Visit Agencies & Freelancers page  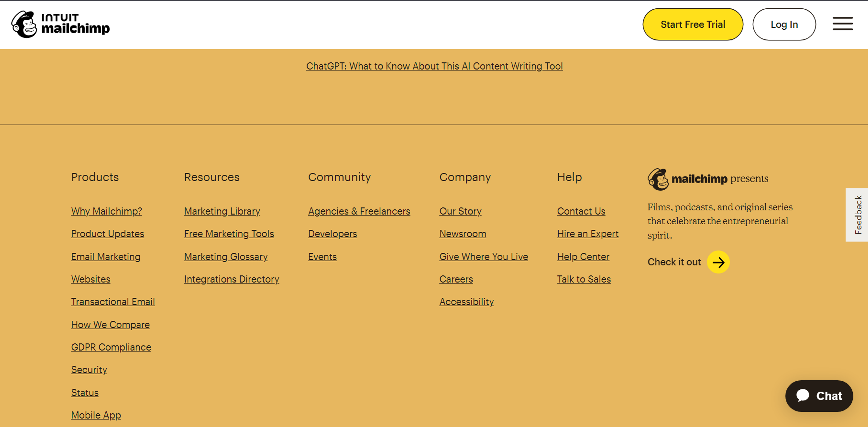[x=359, y=211]
